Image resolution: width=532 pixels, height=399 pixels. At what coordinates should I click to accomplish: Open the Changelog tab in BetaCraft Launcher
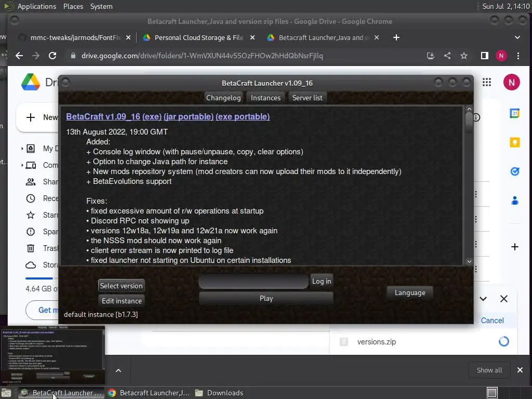tap(223, 98)
